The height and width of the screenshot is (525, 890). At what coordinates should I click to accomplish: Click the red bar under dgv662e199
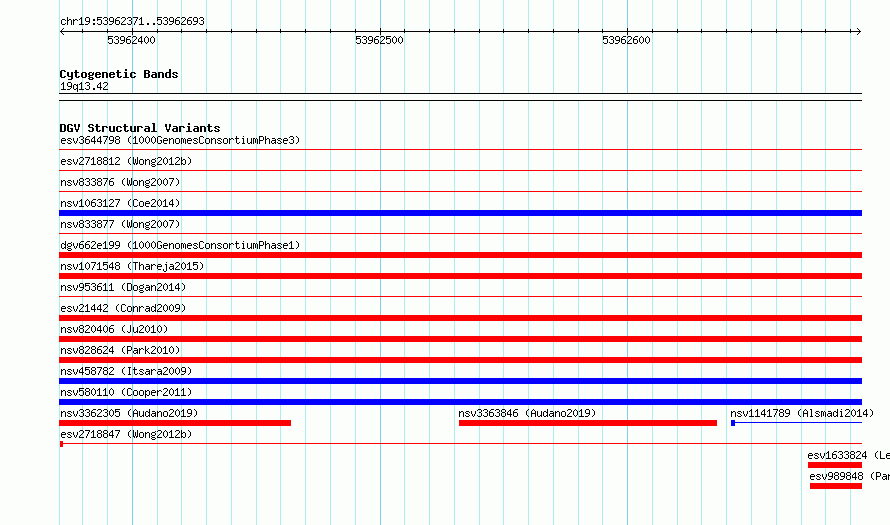(x=460, y=255)
